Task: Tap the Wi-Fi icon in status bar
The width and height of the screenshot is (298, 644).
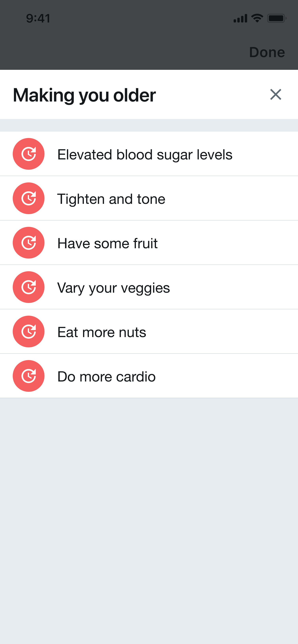Action: (x=257, y=18)
